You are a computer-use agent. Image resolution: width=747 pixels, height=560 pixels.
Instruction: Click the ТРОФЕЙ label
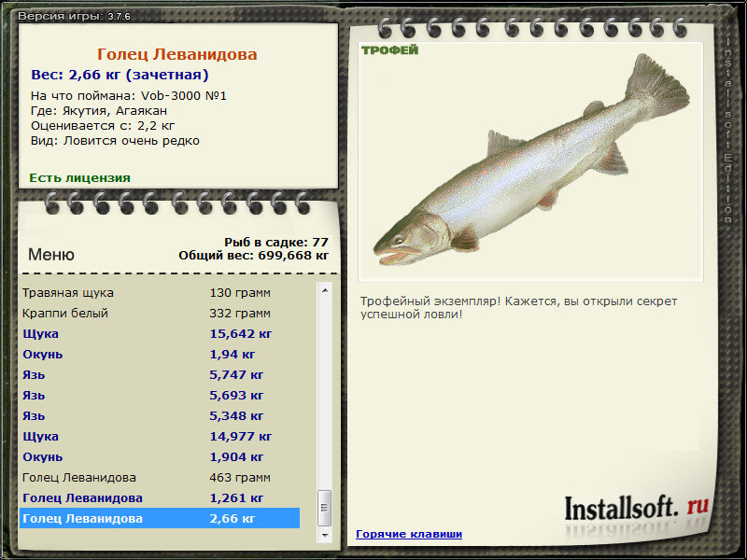point(389,50)
